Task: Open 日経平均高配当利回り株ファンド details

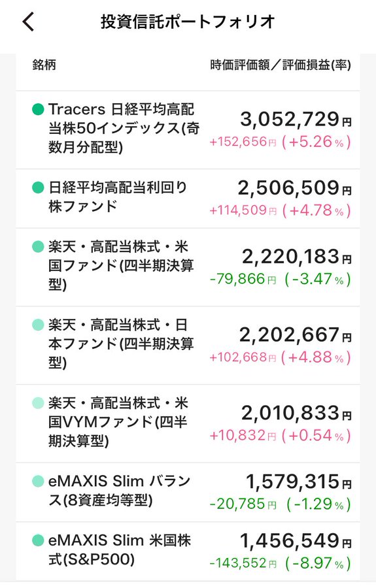Action: tap(188, 199)
